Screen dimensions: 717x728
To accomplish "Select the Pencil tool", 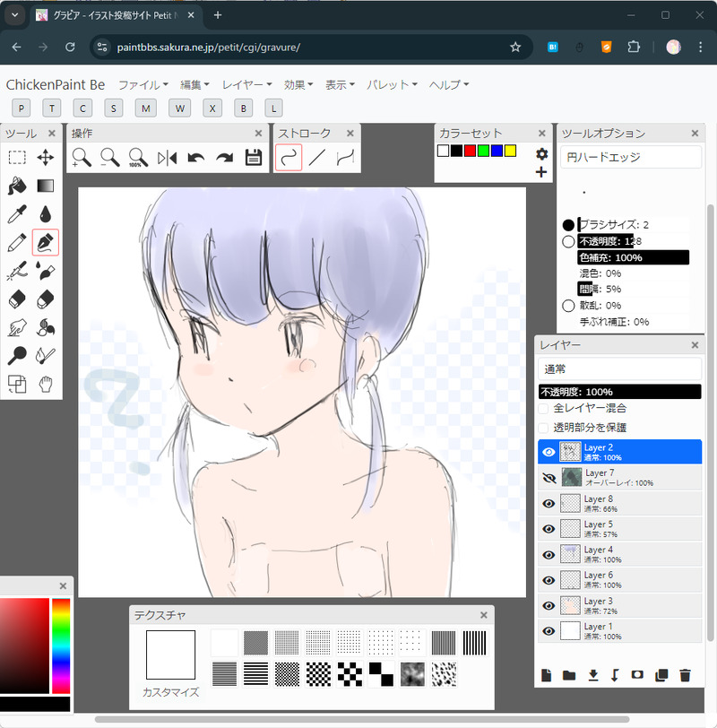I will click(17, 242).
